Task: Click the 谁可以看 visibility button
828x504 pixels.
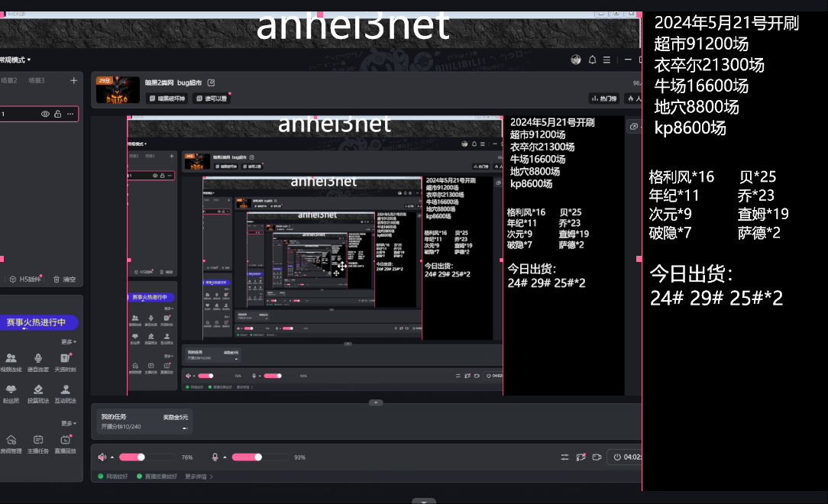Action: point(212,99)
